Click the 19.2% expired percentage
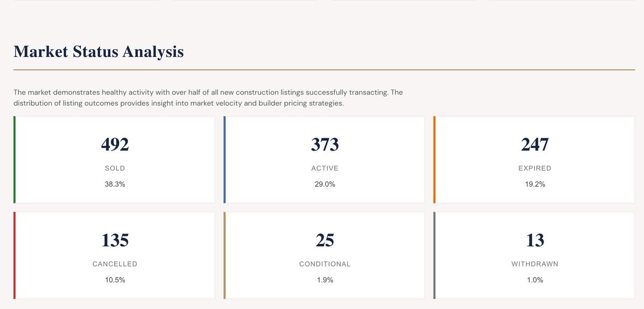The image size is (644, 309). tap(535, 184)
